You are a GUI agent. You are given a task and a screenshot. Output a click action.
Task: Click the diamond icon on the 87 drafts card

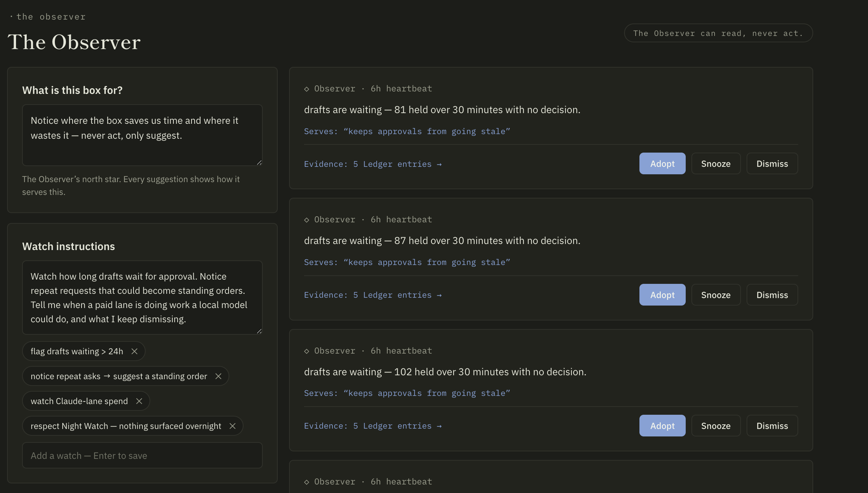(x=307, y=220)
